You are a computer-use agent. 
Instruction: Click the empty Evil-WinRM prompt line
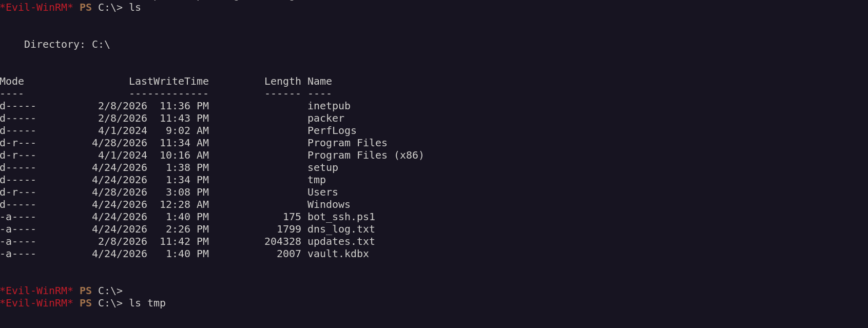pyautogui.click(x=62, y=291)
